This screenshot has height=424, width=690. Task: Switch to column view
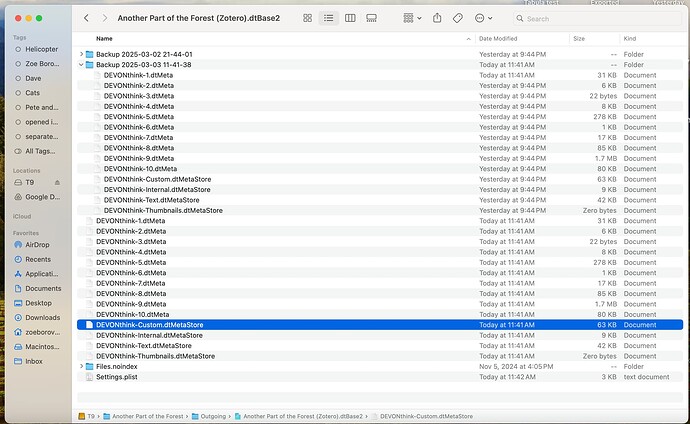[350, 18]
